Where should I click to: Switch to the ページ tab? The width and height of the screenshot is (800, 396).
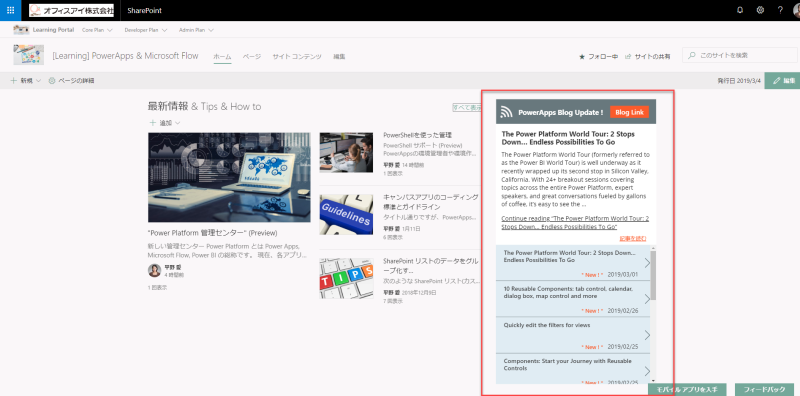[252, 57]
